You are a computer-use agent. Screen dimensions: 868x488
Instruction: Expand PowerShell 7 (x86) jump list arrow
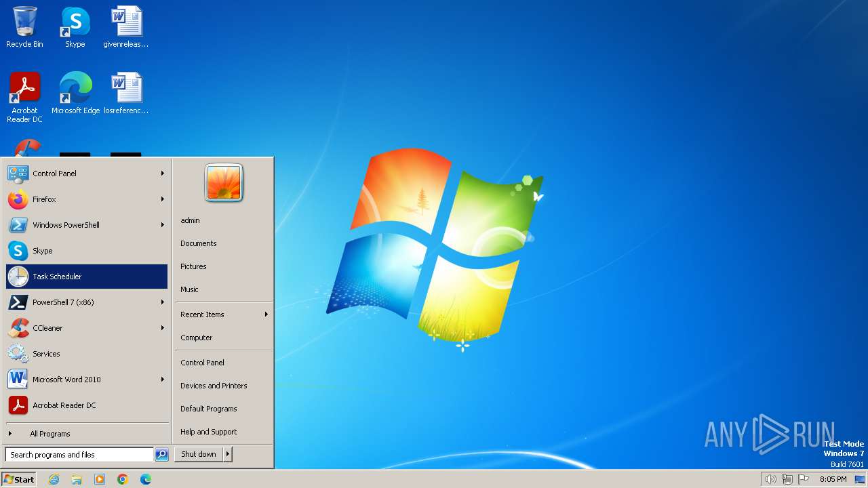163,302
